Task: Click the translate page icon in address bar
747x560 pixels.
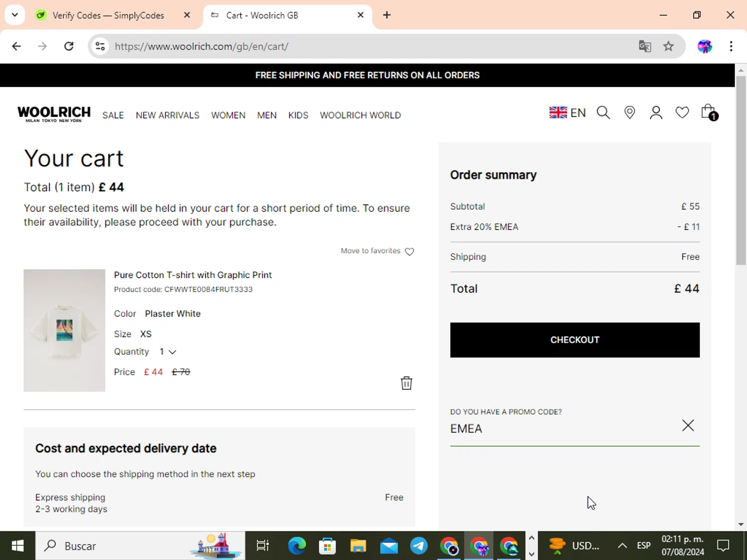Action: coord(645,46)
